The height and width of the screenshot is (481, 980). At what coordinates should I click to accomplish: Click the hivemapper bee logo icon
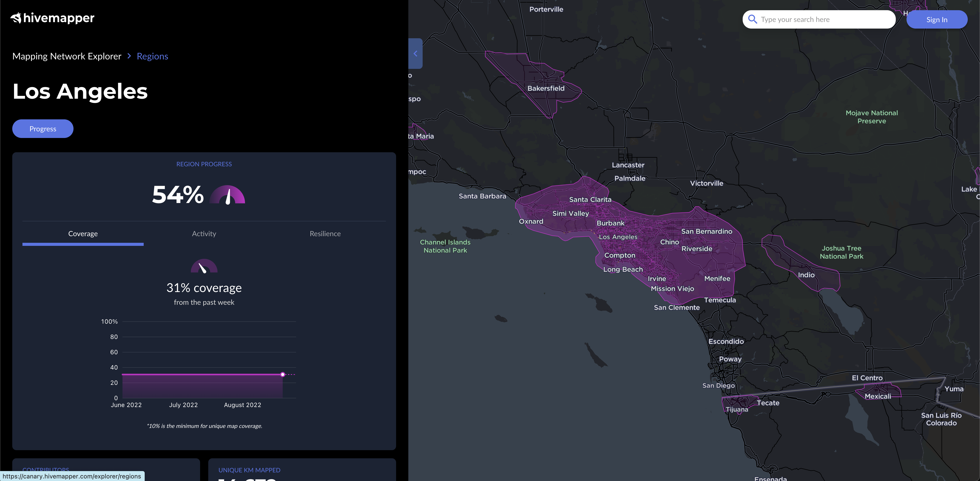point(16,18)
